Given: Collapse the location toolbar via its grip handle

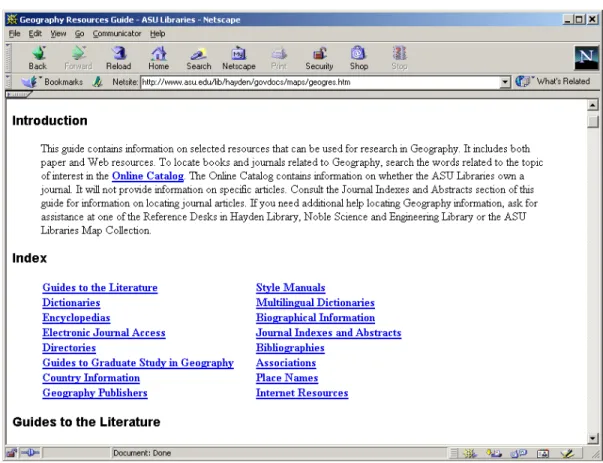Looking at the screenshot, I should [x=8, y=82].
